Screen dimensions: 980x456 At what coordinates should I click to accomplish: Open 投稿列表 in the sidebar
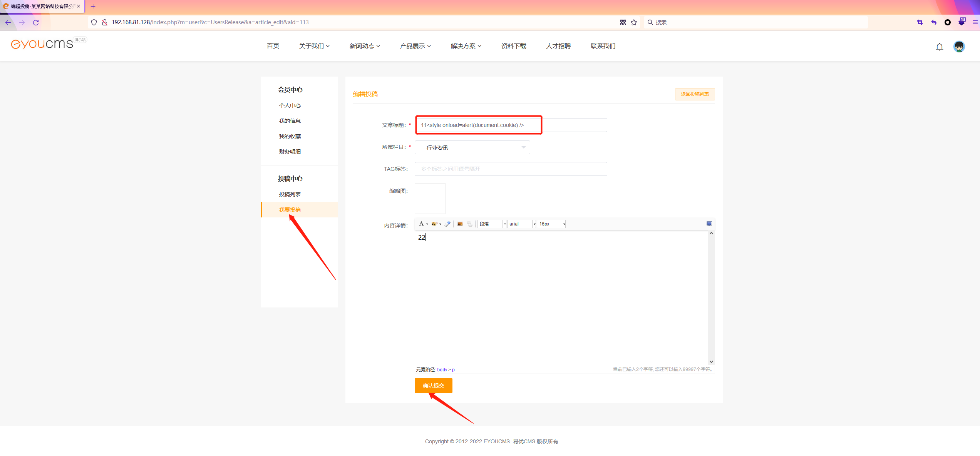click(x=290, y=194)
